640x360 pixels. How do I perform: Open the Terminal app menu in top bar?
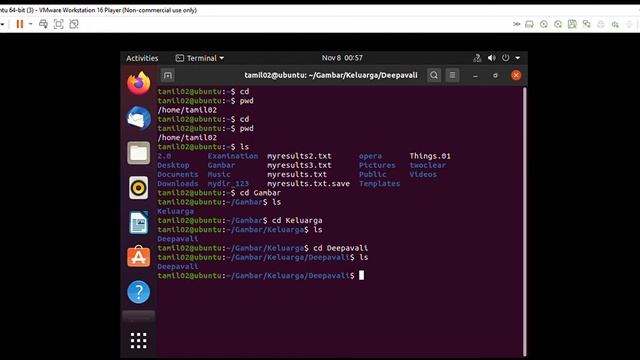pyautogui.click(x=200, y=58)
